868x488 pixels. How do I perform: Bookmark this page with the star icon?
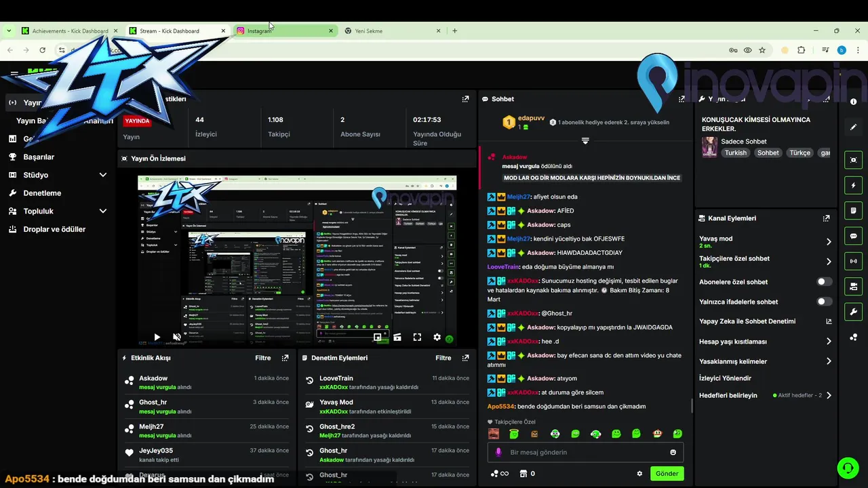click(762, 50)
